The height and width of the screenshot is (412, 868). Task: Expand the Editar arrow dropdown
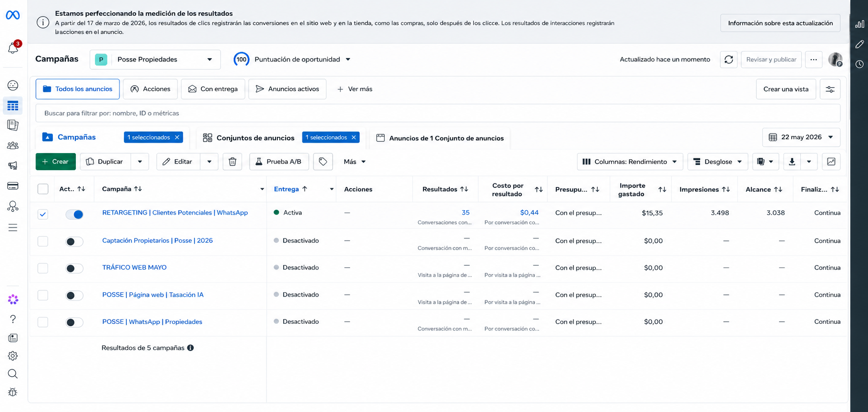(209, 162)
